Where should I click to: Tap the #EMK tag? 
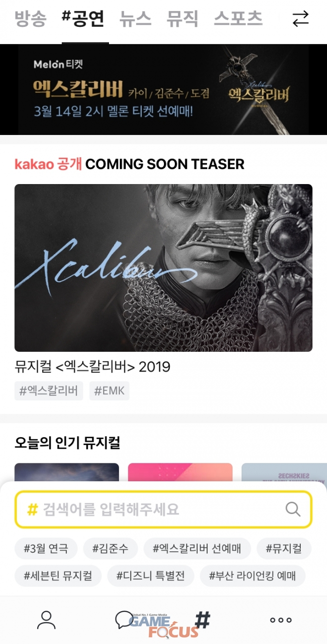(x=109, y=391)
